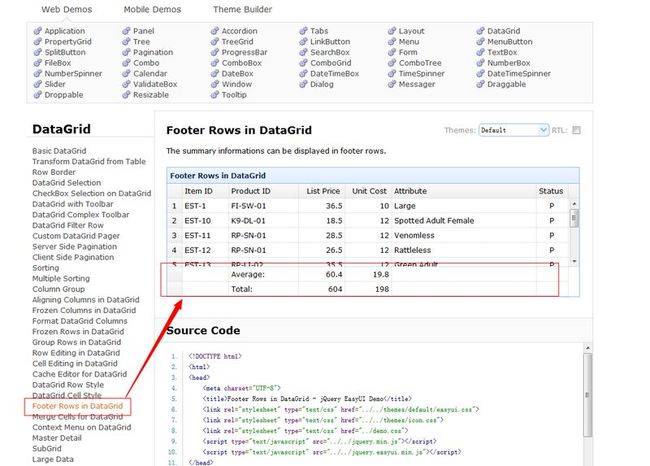Enable the RTL checkbox
Viewport: 650px width, 466px height.
(576, 130)
